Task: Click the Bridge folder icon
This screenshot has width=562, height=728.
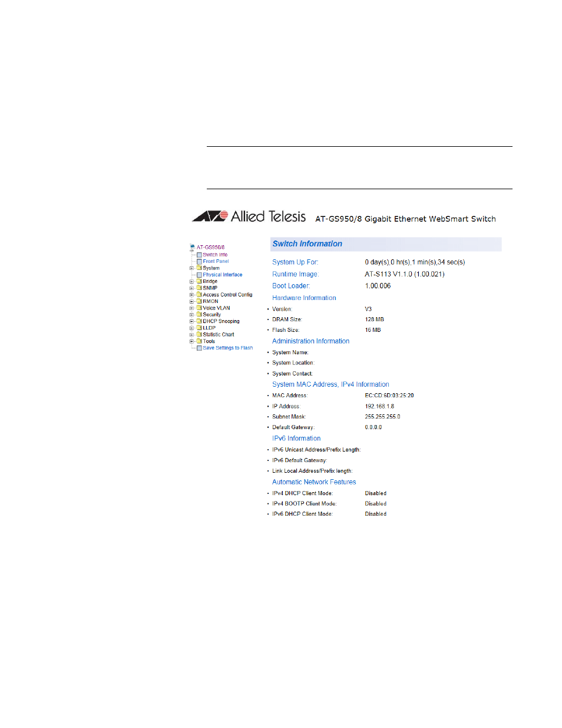Action: (x=199, y=281)
